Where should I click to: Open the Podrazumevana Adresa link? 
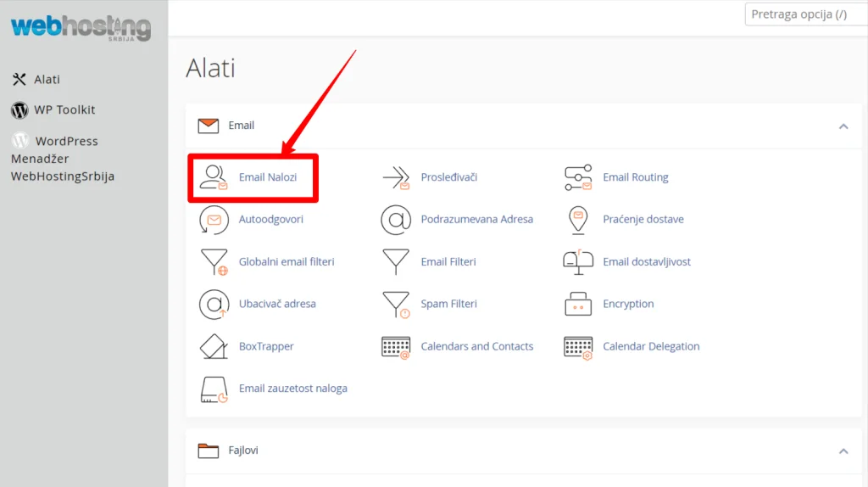coord(477,220)
